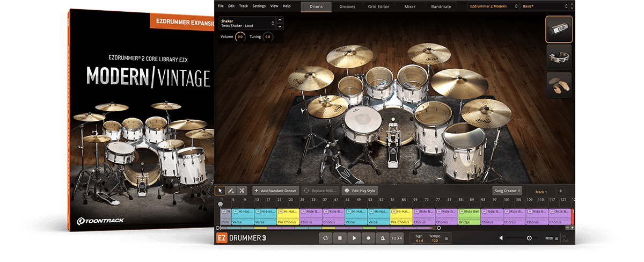The height and width of the screenshot is (262, 644).
Task: Toggle the metronome click
Action: [381, 238]
